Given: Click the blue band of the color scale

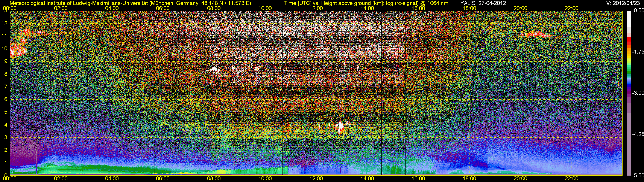Looking at the screenshot, I should pyautogui.click(x=629, y=84).
